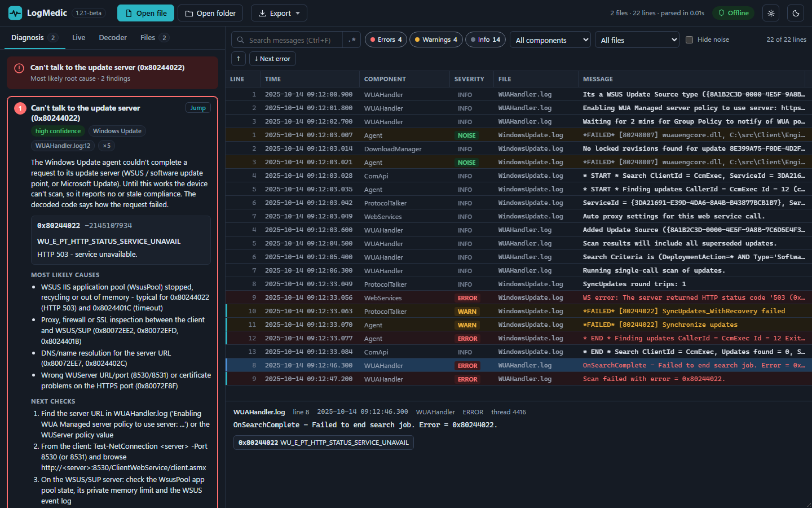
Task: Click the Offline status indicator
Action: point(733,13)
